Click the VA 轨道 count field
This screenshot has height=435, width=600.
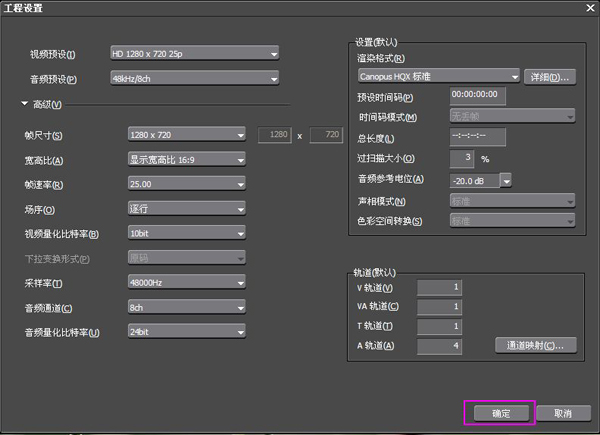[439, 307]
